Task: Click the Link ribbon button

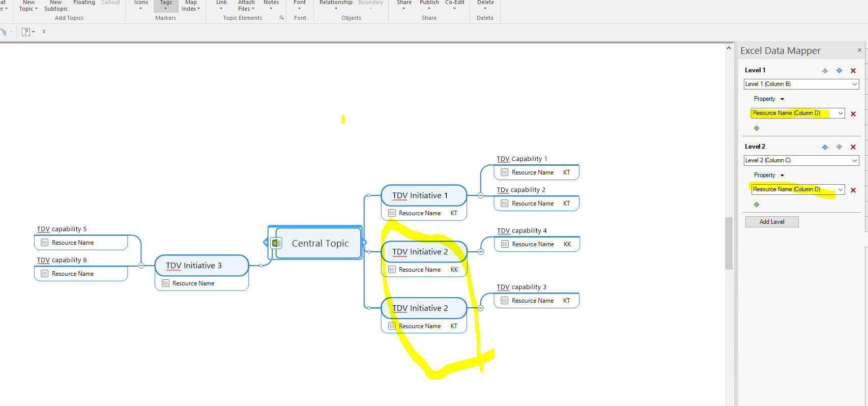Action: click(x=221, y=5)
